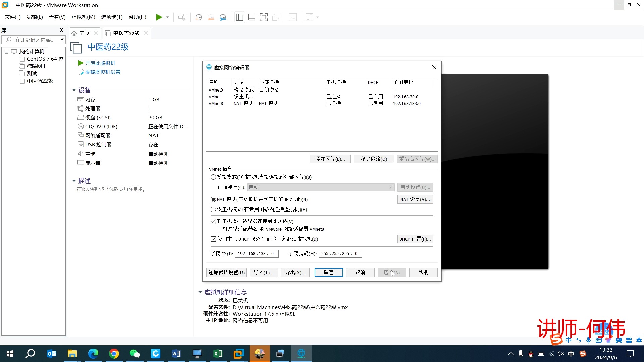Open the library search filter dropdown arrow

tap(62, 40)
